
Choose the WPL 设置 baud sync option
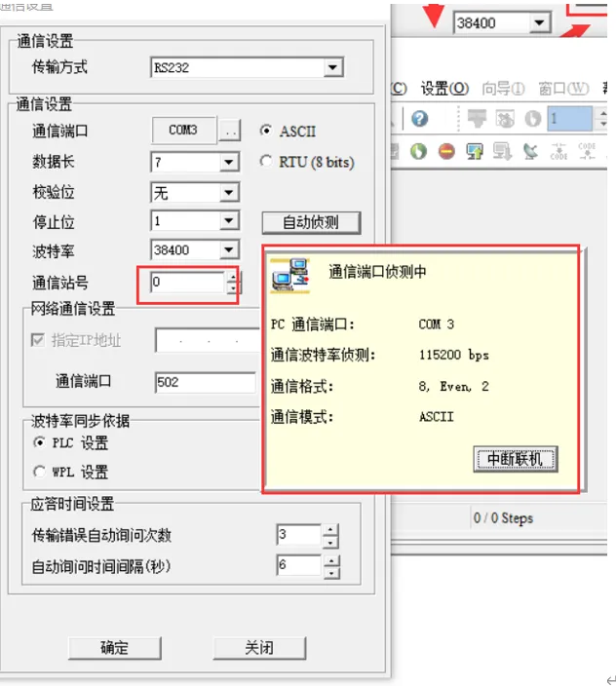click(x=39, y=472)
